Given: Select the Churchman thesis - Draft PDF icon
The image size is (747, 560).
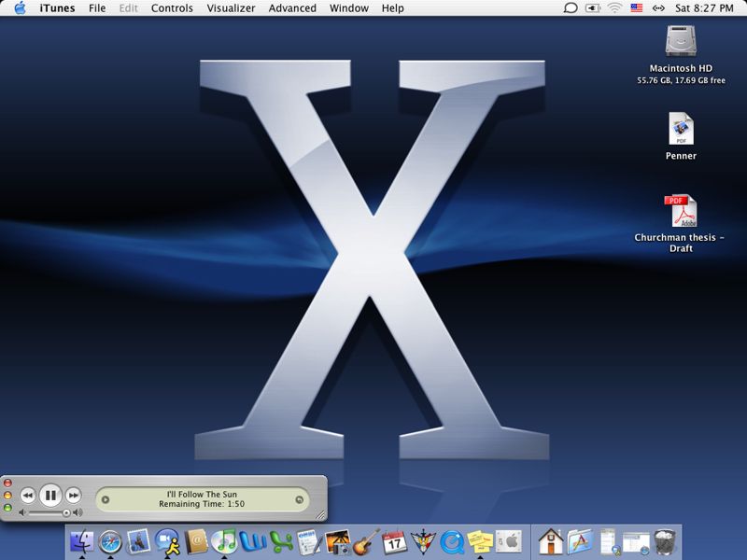Looking at the screenshot, I should click(x=682, y=211).
